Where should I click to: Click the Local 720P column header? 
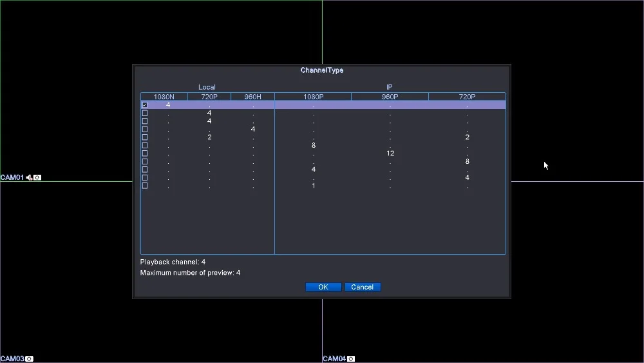point(209,97)
